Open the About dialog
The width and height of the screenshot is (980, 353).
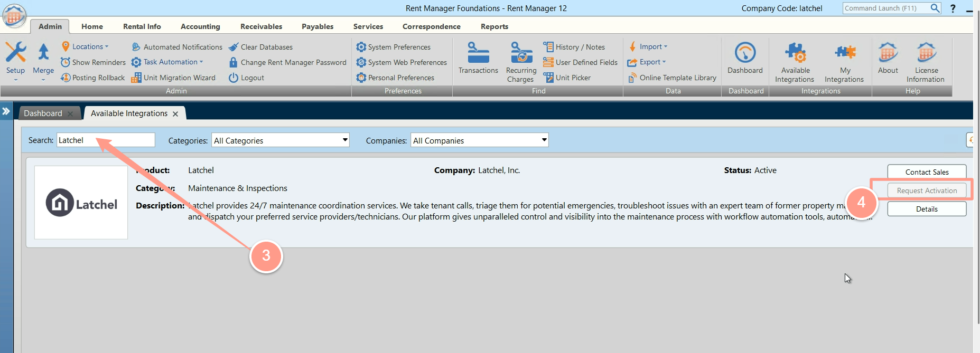coord(888,59)
